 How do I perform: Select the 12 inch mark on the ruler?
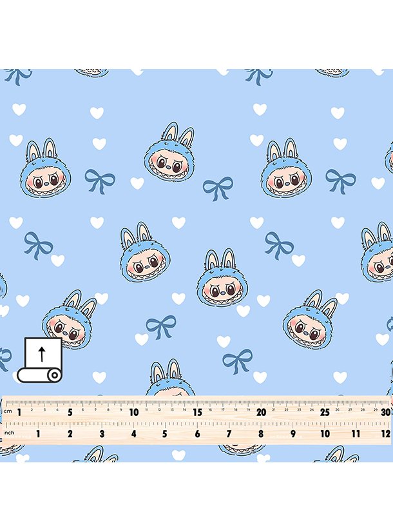coord(385,434)
